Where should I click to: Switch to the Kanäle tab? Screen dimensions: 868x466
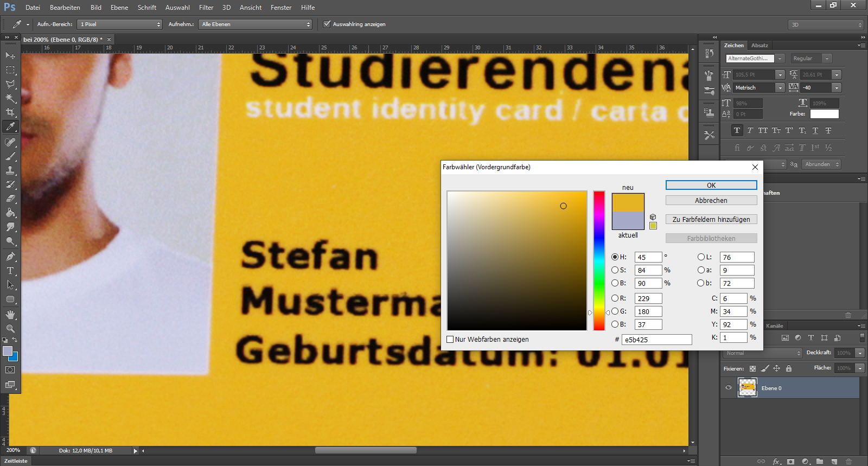[x=774, y=326]
